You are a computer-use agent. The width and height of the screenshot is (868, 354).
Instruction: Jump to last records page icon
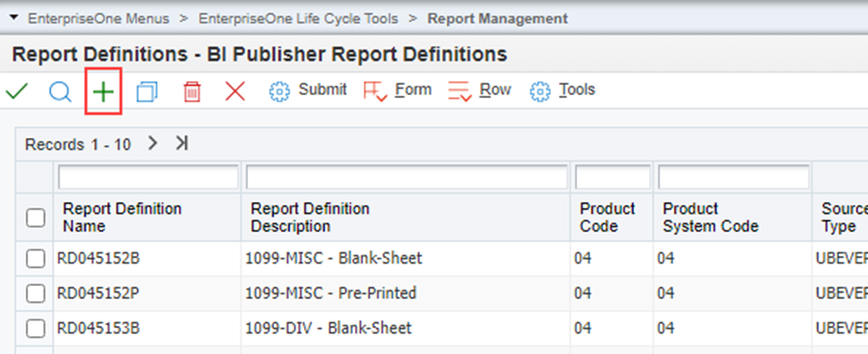(x=182, y=143)
